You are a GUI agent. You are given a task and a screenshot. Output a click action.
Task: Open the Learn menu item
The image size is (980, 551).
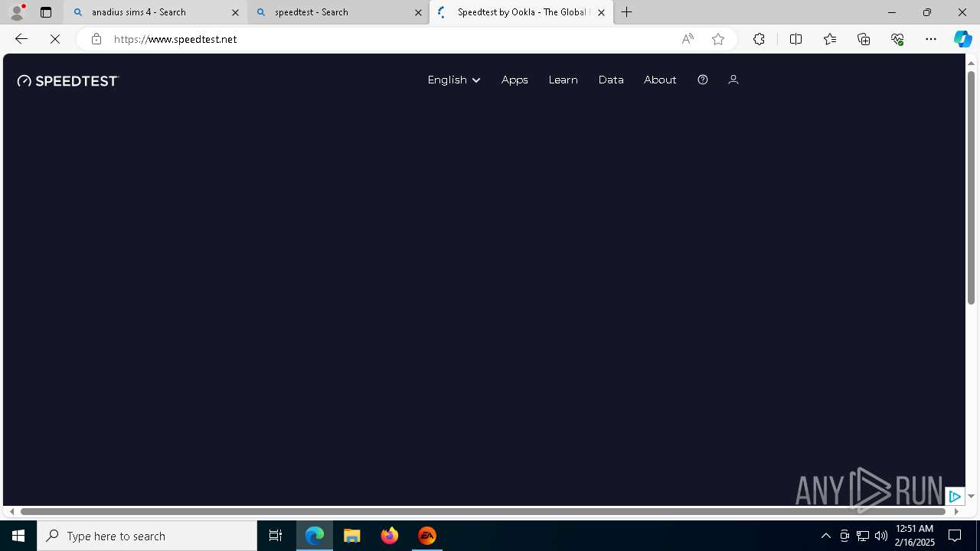(x=563, y=80)
